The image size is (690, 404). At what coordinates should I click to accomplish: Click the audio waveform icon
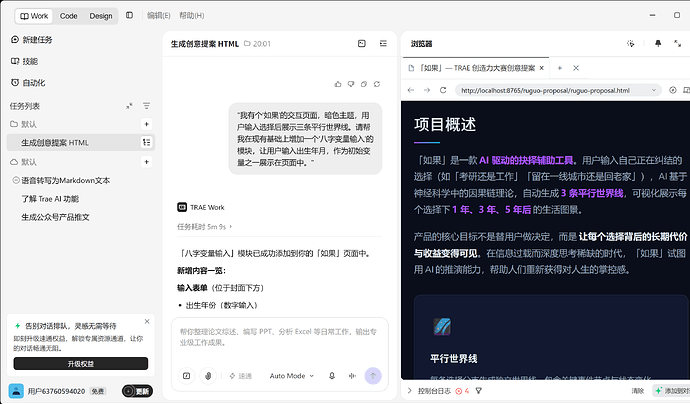click(352, 376)
